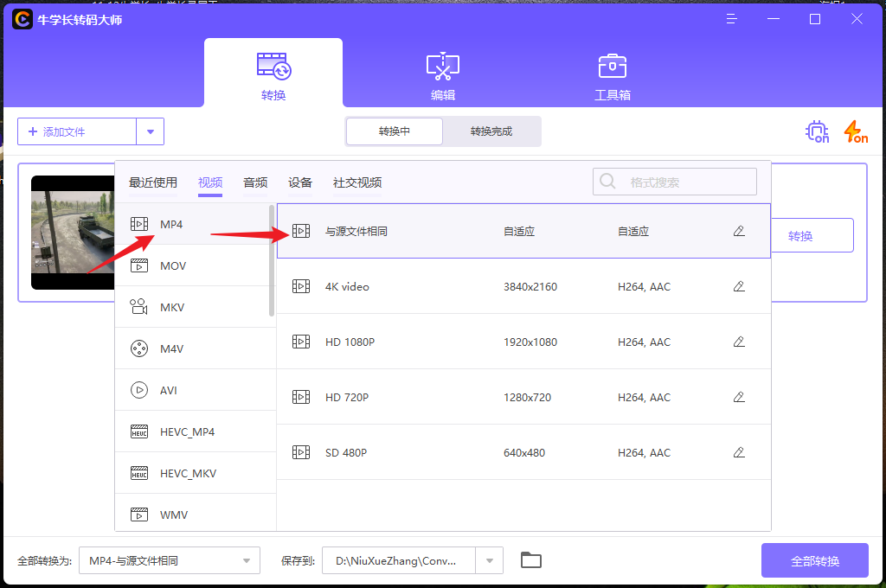This screenshot has width=886, height=588.
Task: Switch to the 音频 category tab
Action: point(254,182)
